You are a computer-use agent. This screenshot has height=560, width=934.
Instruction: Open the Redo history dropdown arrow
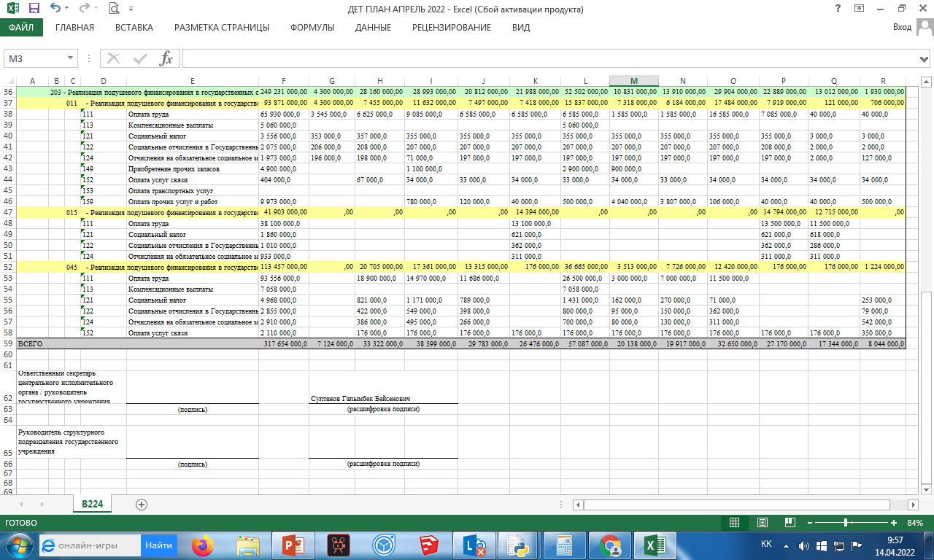tap(96, 9)
